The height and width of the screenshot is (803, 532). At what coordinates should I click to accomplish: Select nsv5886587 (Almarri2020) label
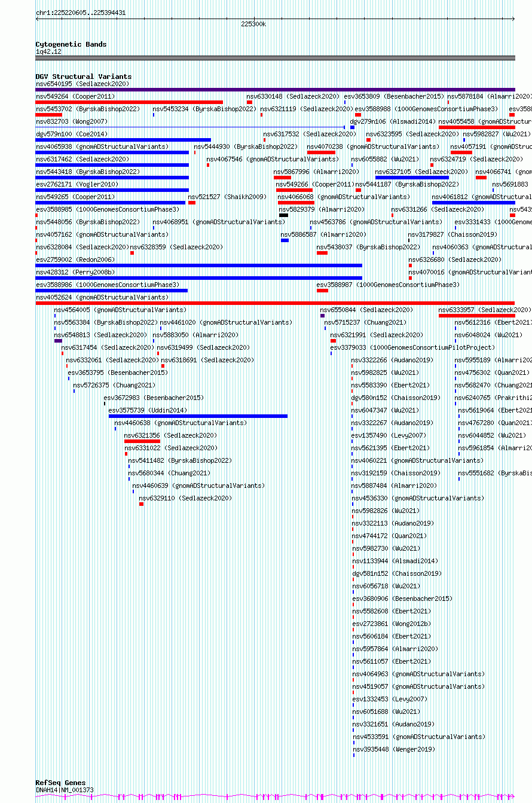[x=323, y=234]
